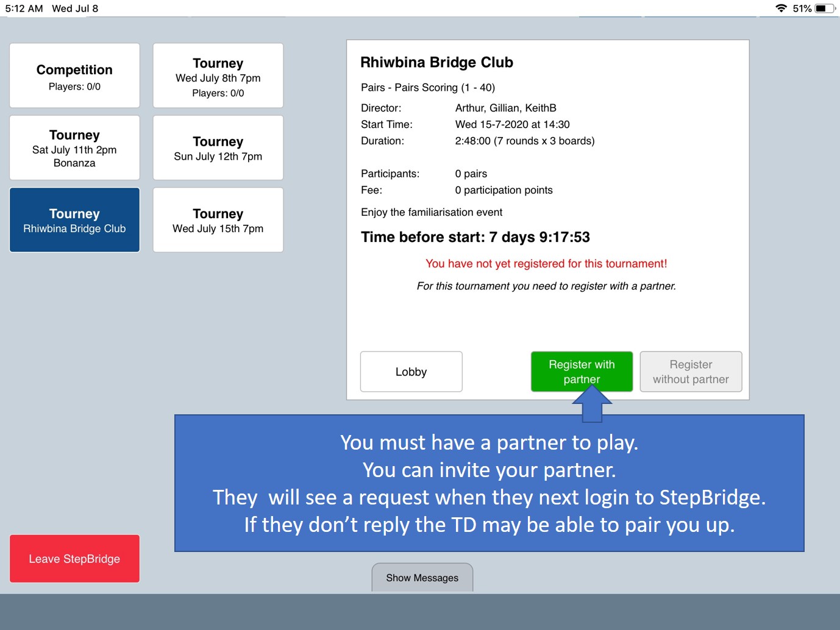
Task: Tap the 5:12 AM clock
Action: coord(24,9)
